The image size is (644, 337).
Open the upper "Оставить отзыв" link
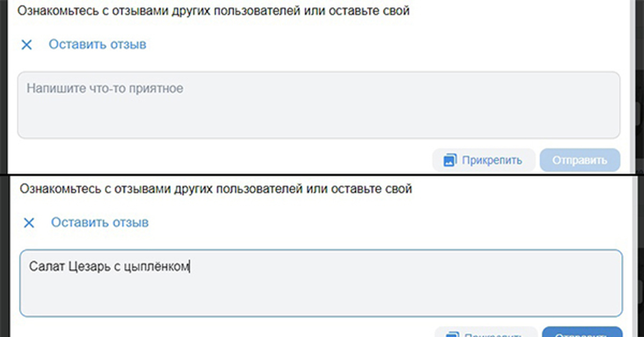click(x=97, y=45)
